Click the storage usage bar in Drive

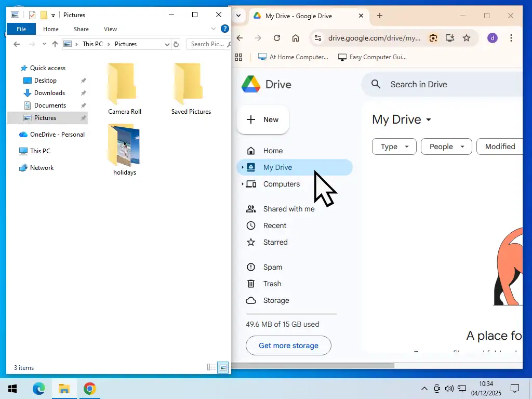tap(291, 313)
